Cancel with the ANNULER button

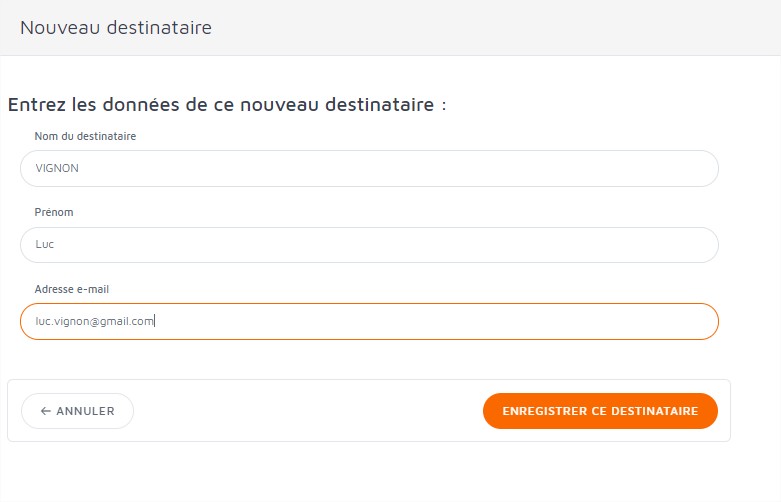(x=77, y=411)
